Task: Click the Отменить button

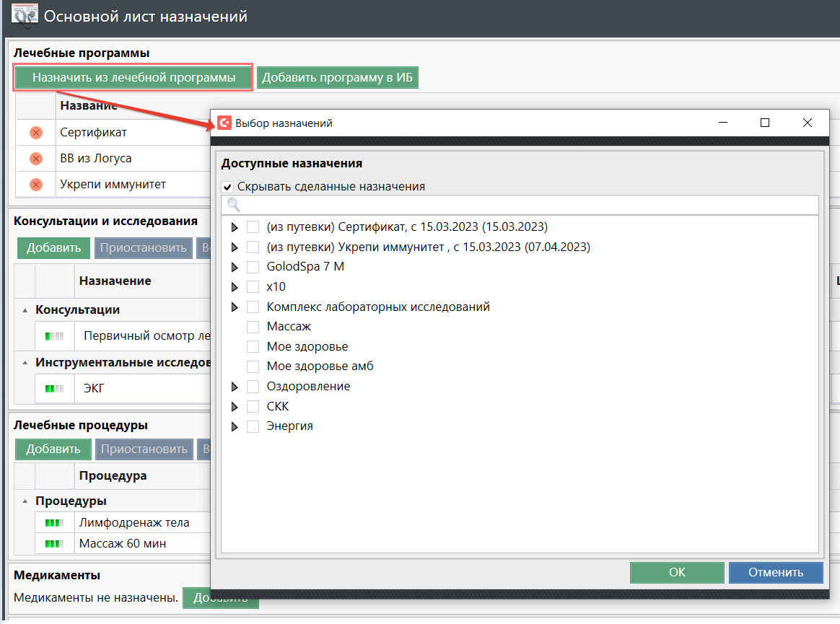Action: coord(775,573)
